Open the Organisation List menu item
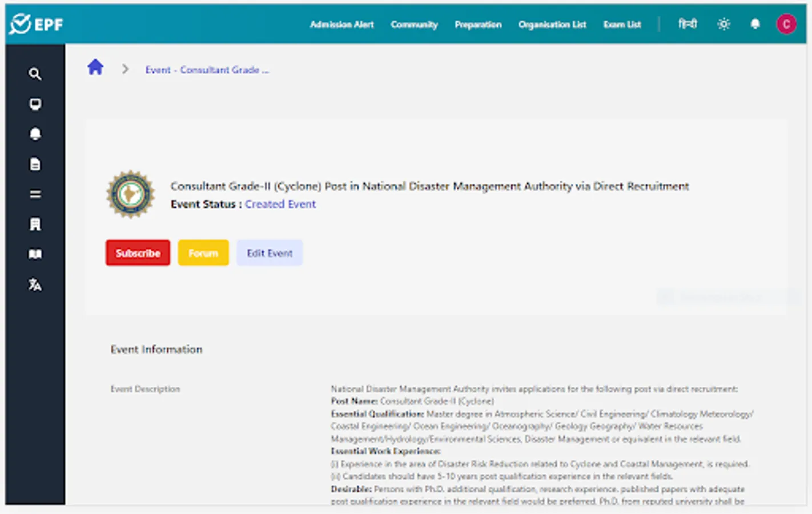Image resolution: width=812 pixels, height=514 pixels. point(552,25)
